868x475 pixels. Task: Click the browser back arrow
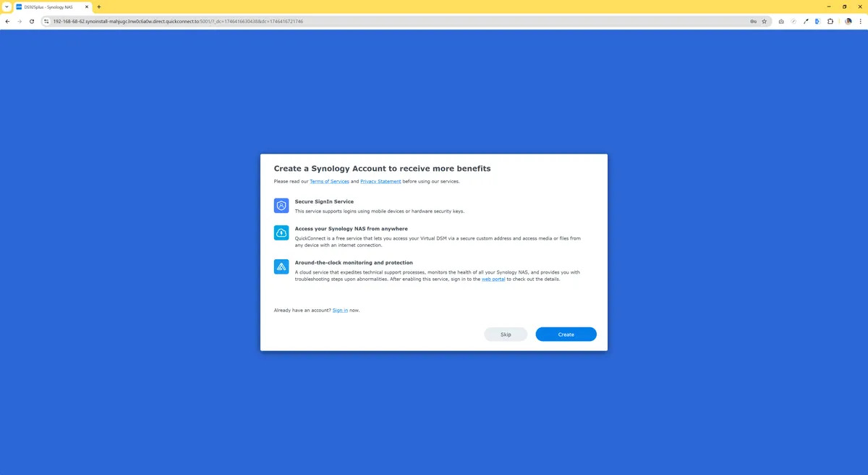click(x=7, y=21)
